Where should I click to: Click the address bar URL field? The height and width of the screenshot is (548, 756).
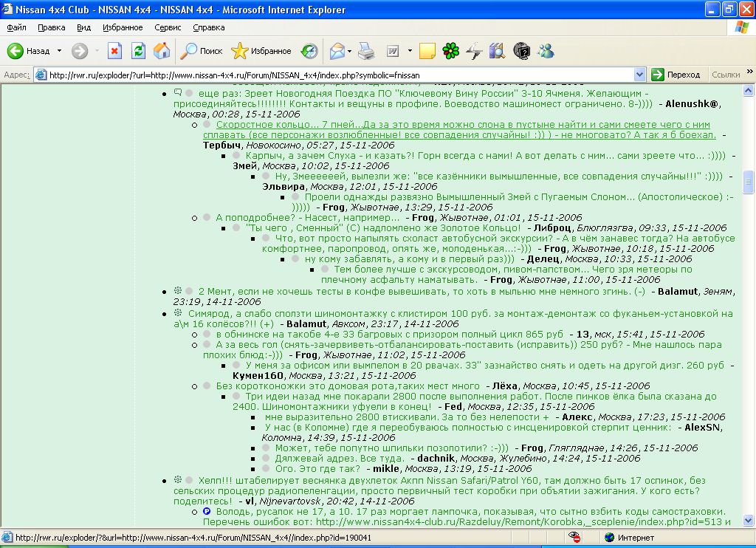click(x=340, y=75)
